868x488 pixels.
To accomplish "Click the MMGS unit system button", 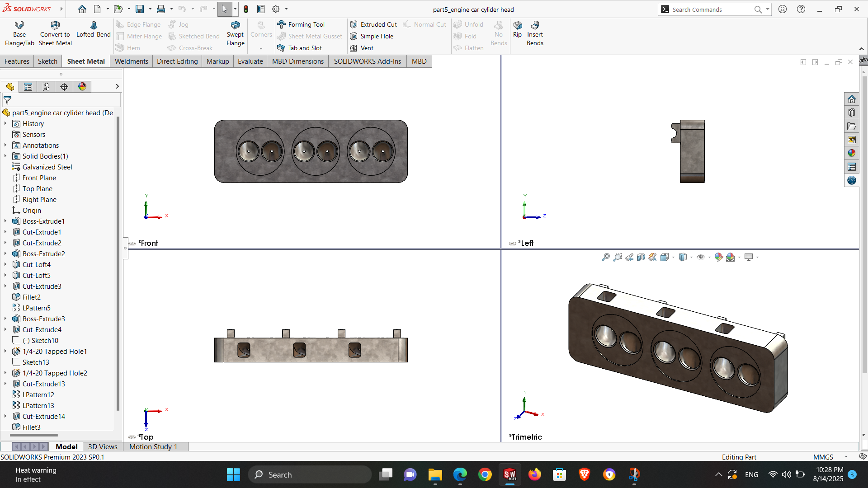I will pyautogui.click(x=823, y=457).
